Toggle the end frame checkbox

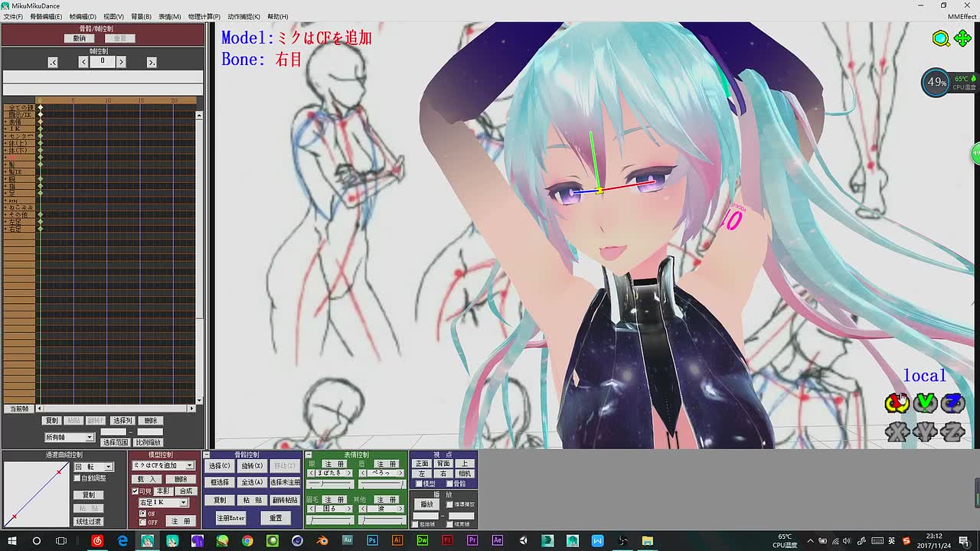pos(449,524)
